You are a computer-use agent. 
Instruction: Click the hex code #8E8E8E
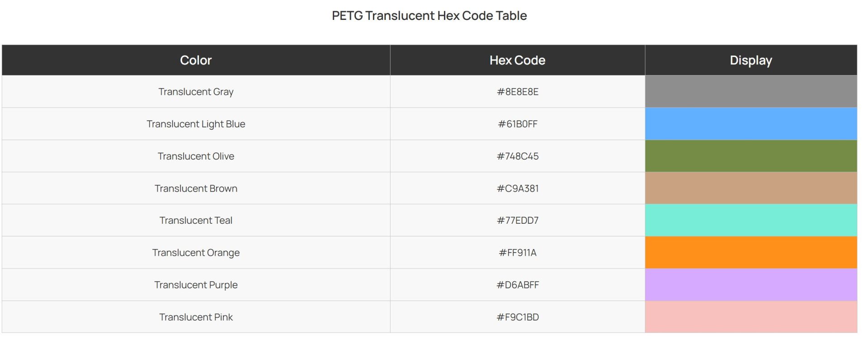click(x=518, y=92)
